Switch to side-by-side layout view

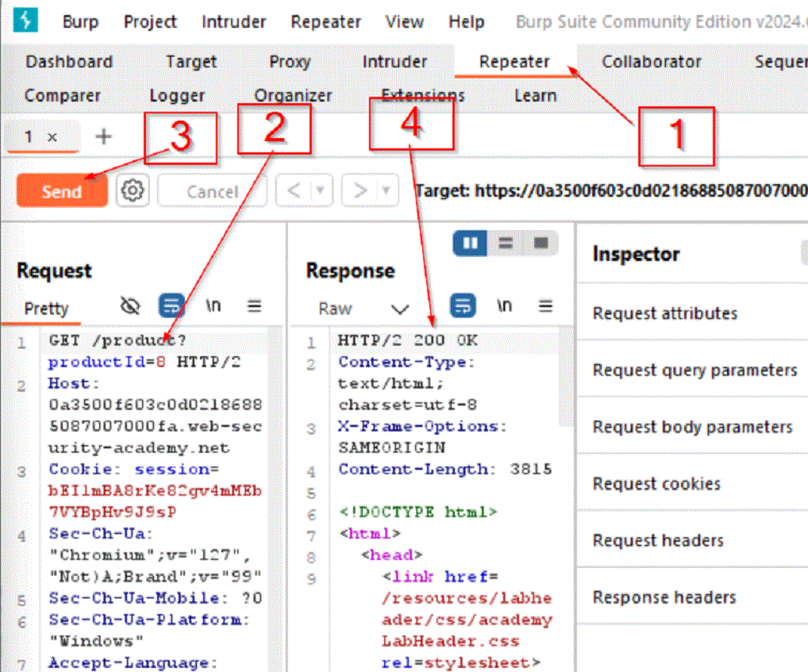470,243
